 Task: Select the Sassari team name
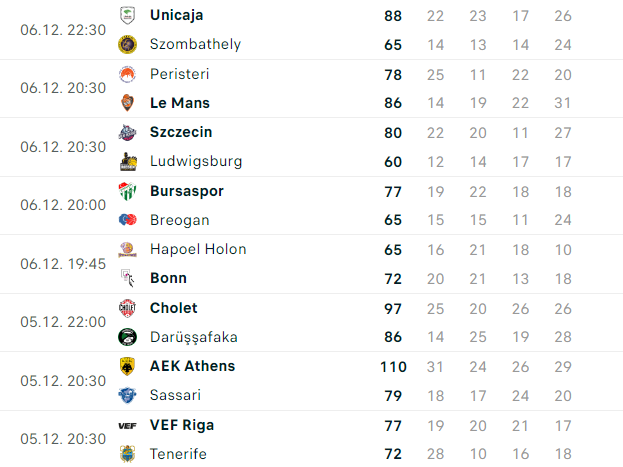coord(175,395)
